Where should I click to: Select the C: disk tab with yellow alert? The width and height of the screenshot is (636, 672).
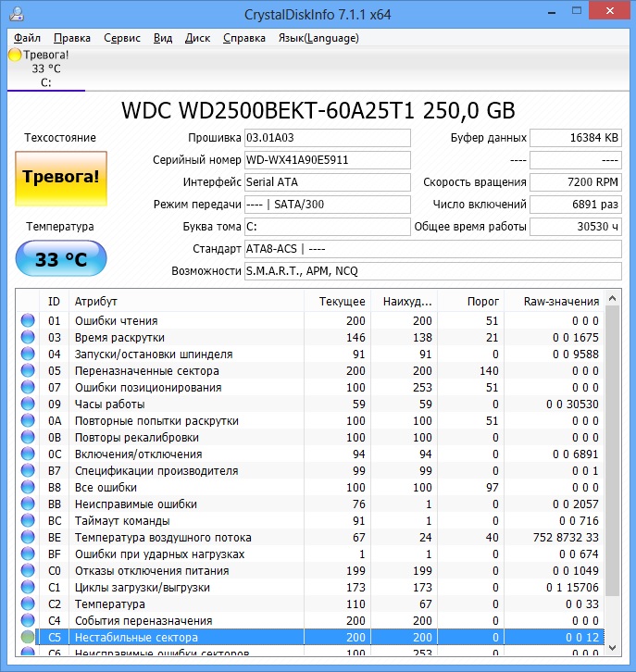(x=46, y=69)
